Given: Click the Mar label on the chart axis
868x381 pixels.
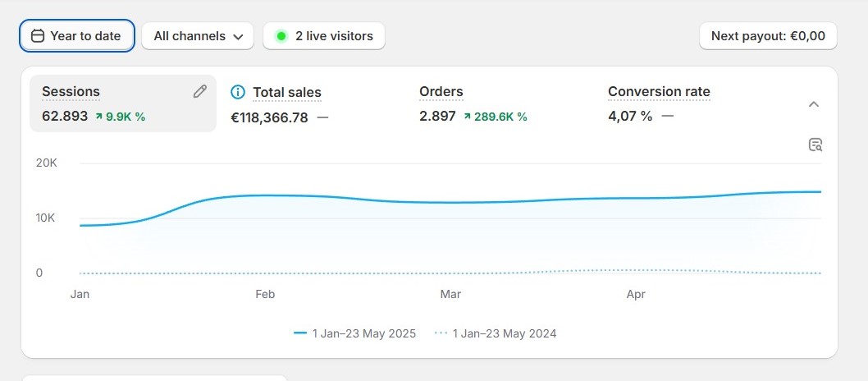Looking at the screenshot, I should coord(450,294).
